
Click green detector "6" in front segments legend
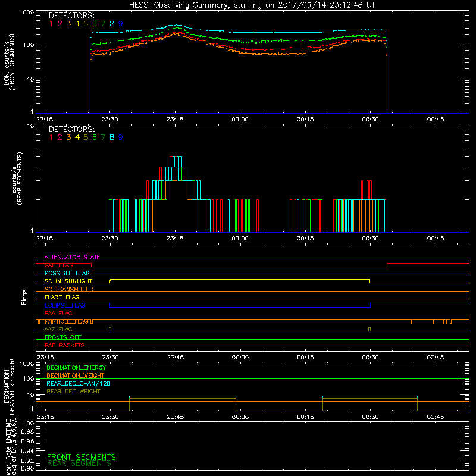click(95, 24)
